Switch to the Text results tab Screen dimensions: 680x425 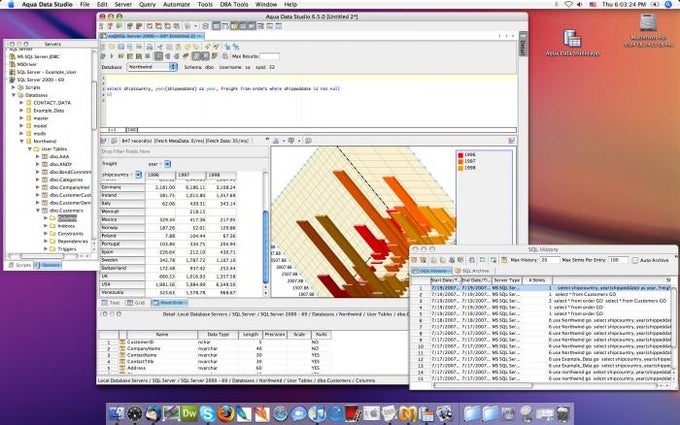(x=111, y=303)
